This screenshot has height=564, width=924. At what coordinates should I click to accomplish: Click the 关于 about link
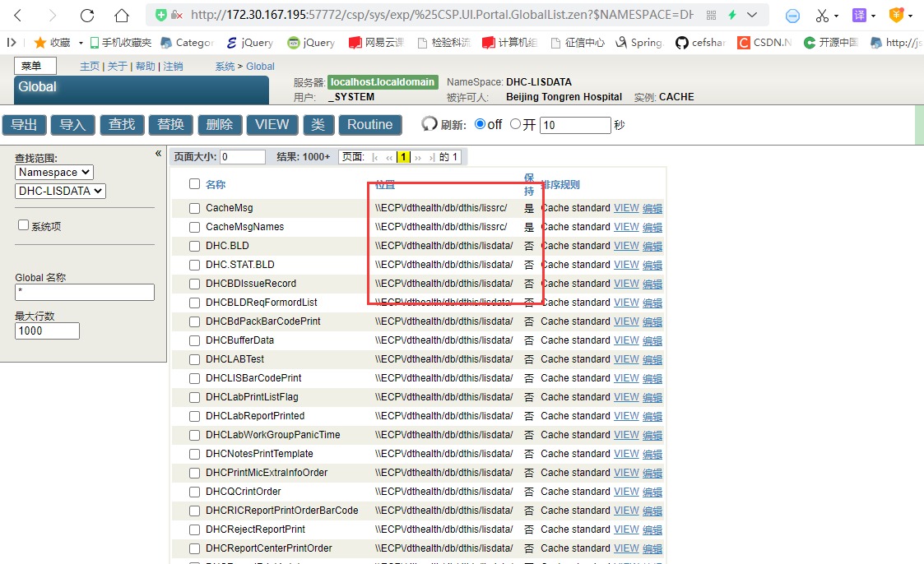point(118,67)
